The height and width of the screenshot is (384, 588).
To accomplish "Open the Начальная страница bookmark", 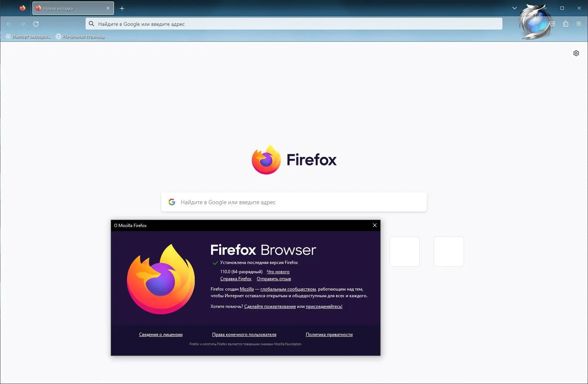I will [80, 37].
